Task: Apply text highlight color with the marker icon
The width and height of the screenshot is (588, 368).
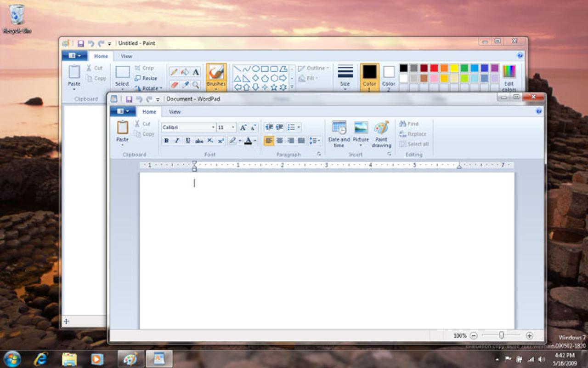Action: (233, 141)
